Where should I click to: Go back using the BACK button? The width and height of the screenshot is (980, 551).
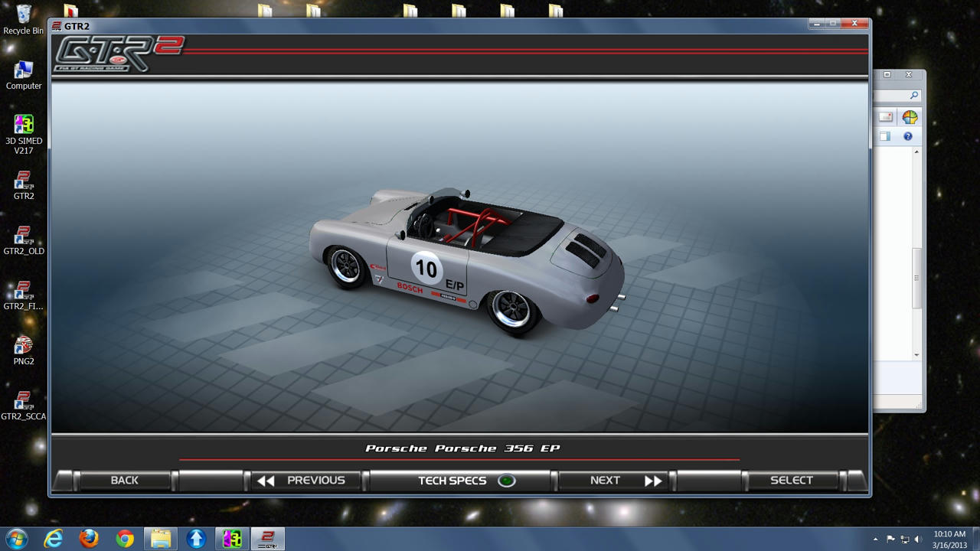pyautogui.click(x=124, y=481)
